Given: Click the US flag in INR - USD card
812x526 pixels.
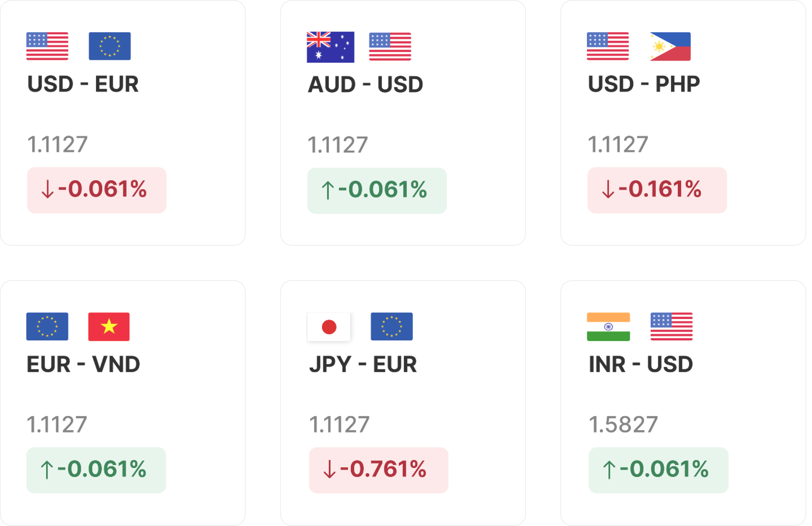Looking at the screenshot, I should point(671,327).
